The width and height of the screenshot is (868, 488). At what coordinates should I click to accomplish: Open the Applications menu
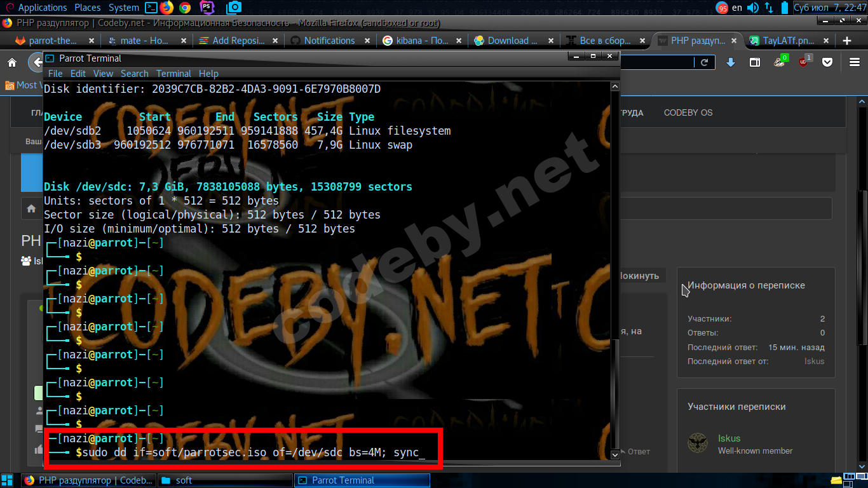(43, 8)
